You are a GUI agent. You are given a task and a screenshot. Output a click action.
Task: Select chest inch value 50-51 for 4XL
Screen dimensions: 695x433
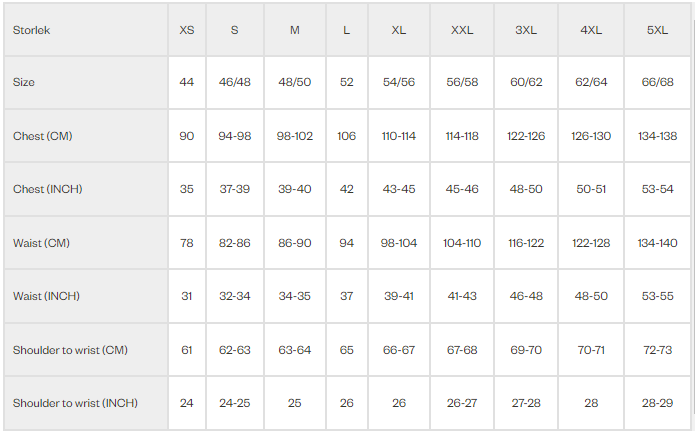[591, 189]
